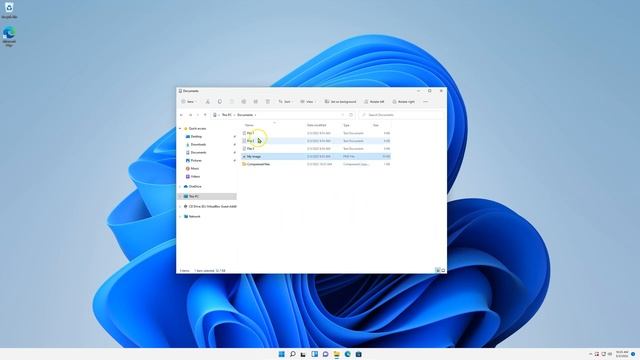
Task: Open Task View on the taskbar
Action: click(303, 354)
